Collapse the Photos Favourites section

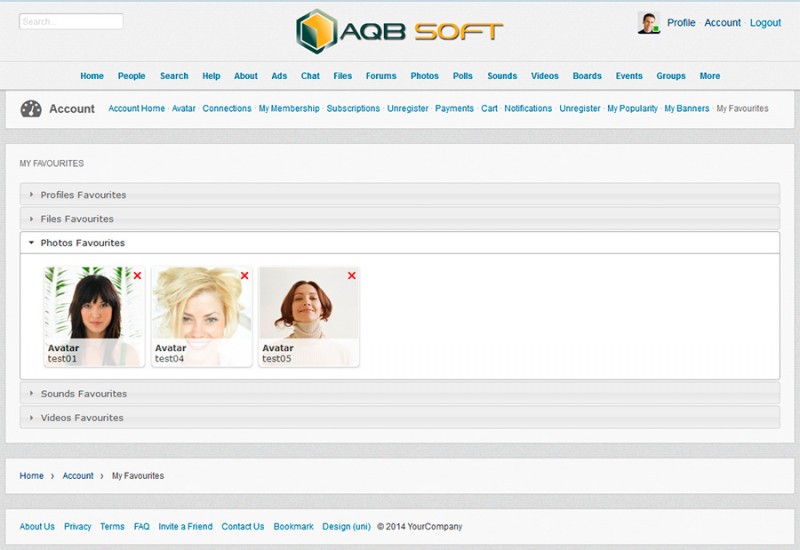399,242
